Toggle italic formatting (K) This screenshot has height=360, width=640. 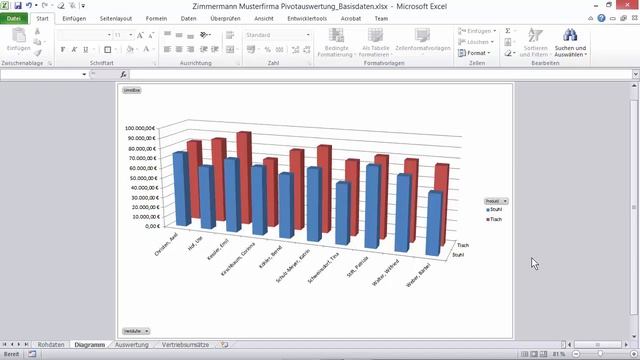(74, 49)
